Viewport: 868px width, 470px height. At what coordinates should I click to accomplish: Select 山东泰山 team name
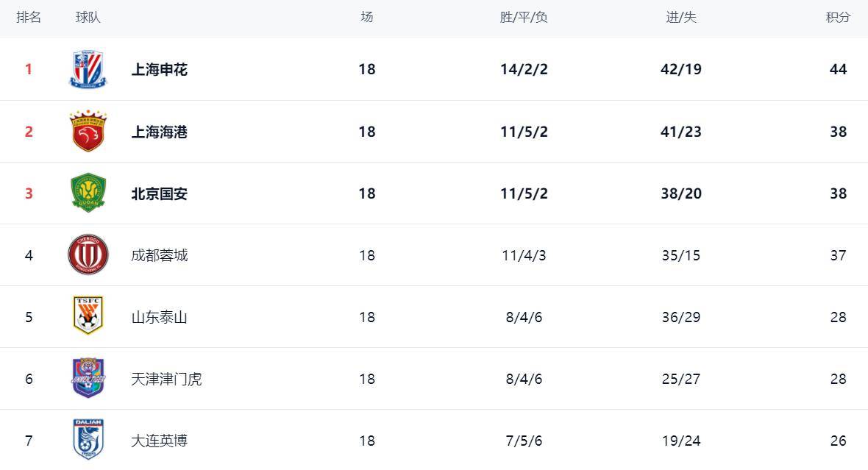(159, 317)
